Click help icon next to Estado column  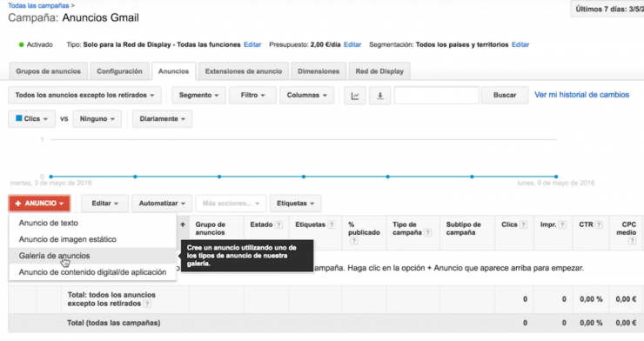(278, 224)
